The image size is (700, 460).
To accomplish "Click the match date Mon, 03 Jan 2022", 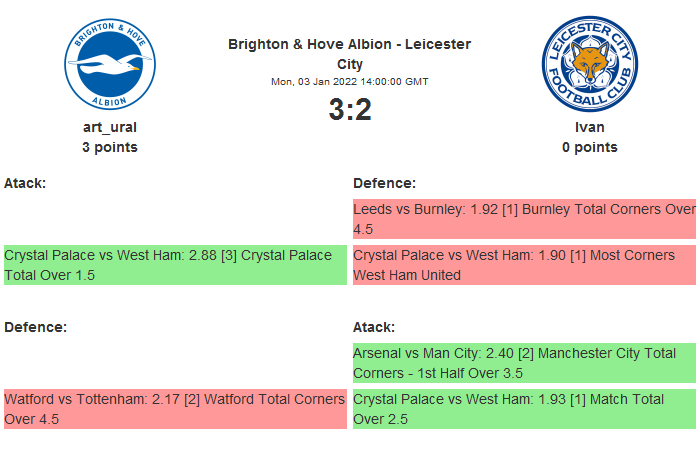I will coord(349,82).
